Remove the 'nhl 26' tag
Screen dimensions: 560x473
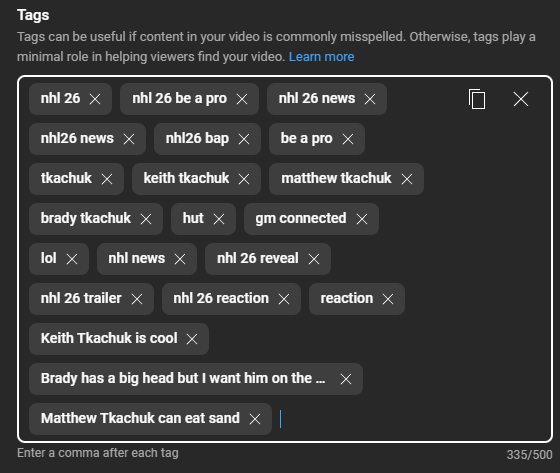(95, 99)
